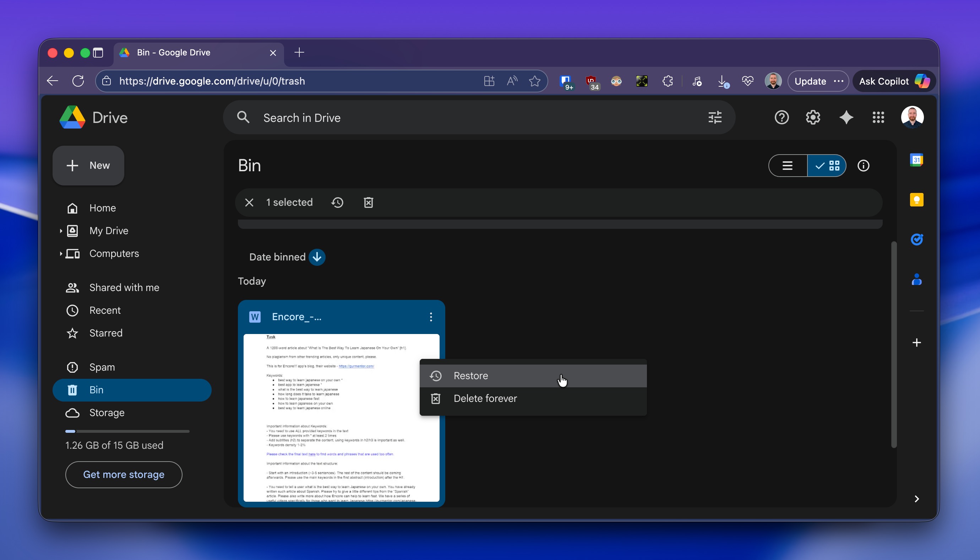Viewport: 980px width, 560px height.
Task: Open Google Calendar in the side panel
Action: 918,160
